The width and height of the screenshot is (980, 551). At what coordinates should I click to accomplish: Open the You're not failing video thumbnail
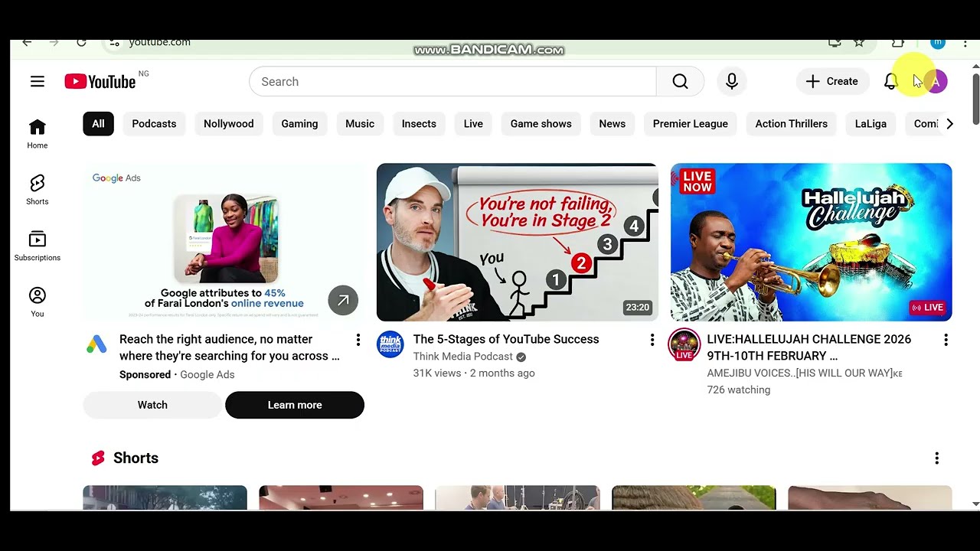point(518,242)
